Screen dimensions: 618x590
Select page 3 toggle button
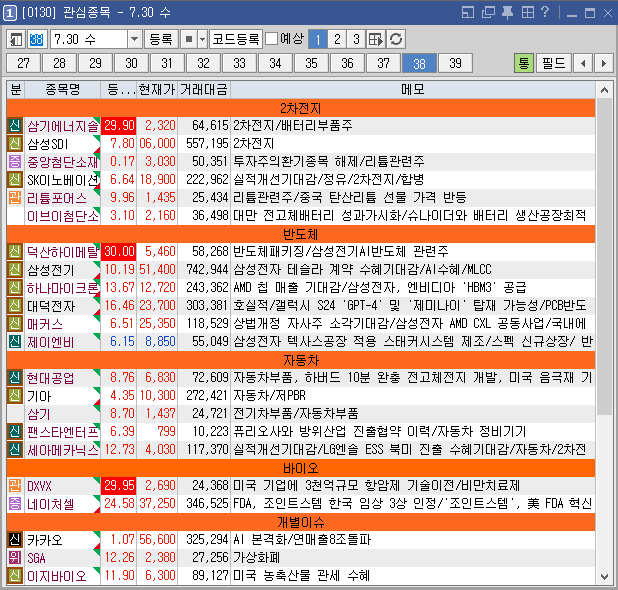pyautogui.click(x=356, y=39)
